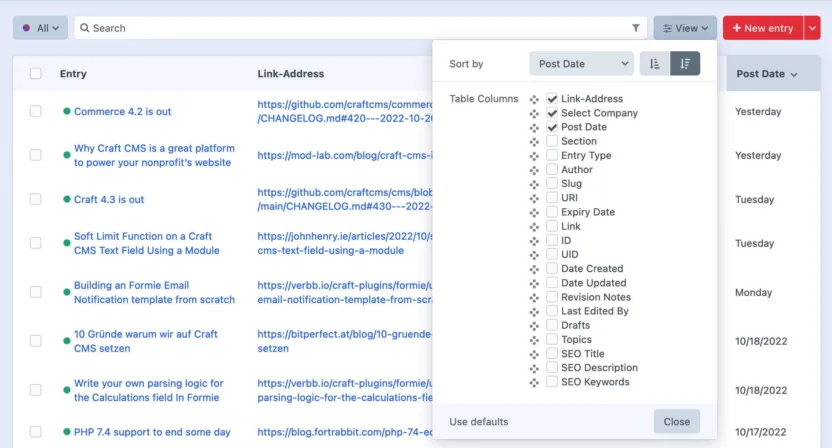This screenshot has width=832, height=448.
Task: Click drag handle for Topics column
Action: click(534, 340)
